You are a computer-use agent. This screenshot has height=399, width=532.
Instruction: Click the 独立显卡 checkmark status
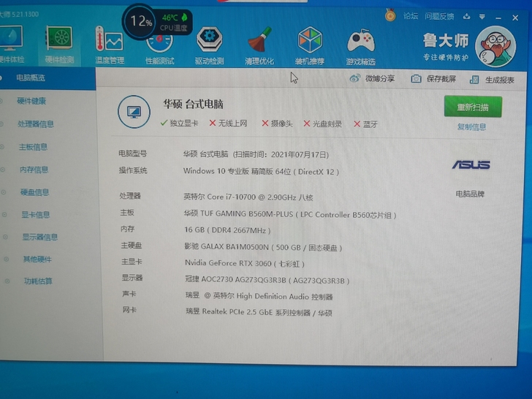click(179, 123)
